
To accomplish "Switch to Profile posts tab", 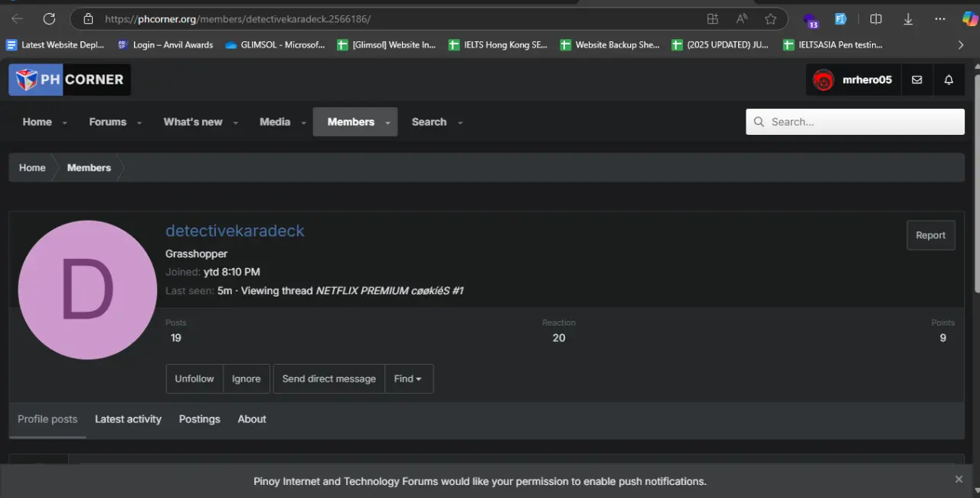I will coord(47,419).
